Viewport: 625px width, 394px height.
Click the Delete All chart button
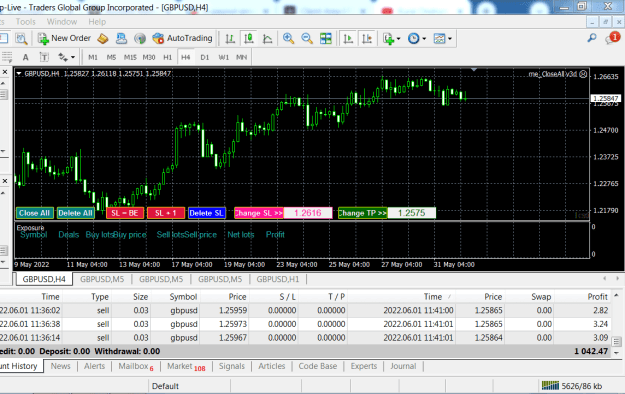(x=75, y=213)
